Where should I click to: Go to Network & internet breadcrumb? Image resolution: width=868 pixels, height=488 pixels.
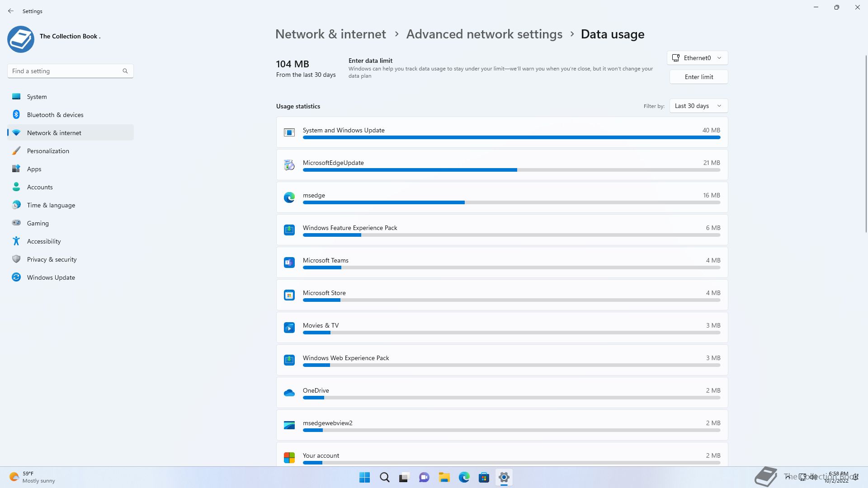330,34
